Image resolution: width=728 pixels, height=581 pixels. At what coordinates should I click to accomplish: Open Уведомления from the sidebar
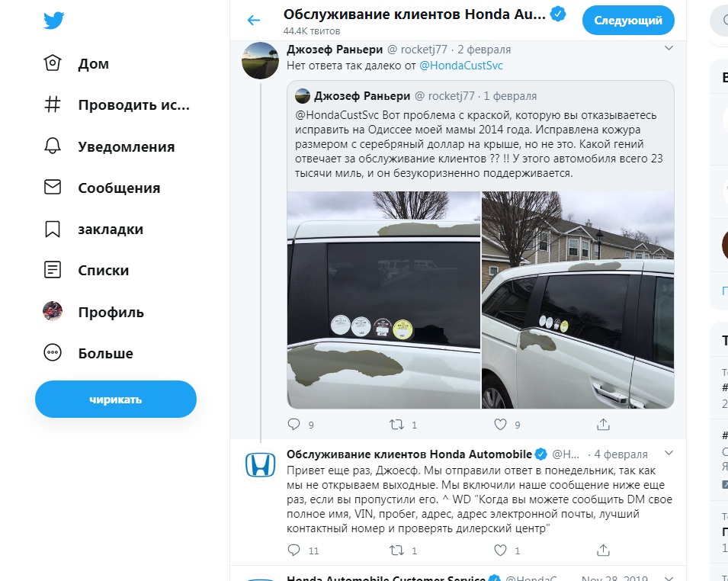coord(109,146)
